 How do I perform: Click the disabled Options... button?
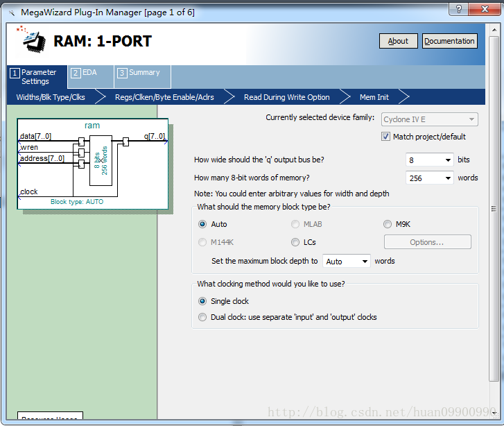(427, 242)
